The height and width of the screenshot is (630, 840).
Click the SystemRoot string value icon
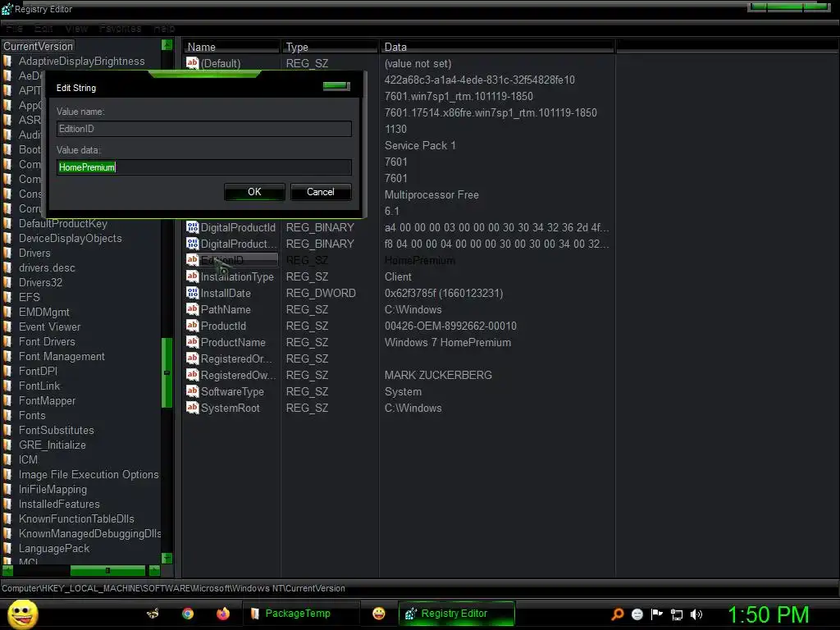[x=192, y=408]
